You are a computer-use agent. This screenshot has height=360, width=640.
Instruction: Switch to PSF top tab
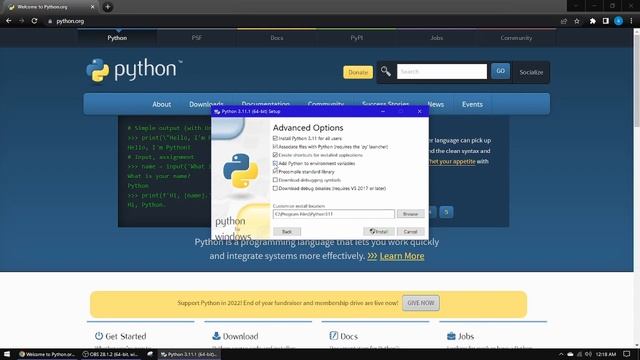[x=197, y=38]
